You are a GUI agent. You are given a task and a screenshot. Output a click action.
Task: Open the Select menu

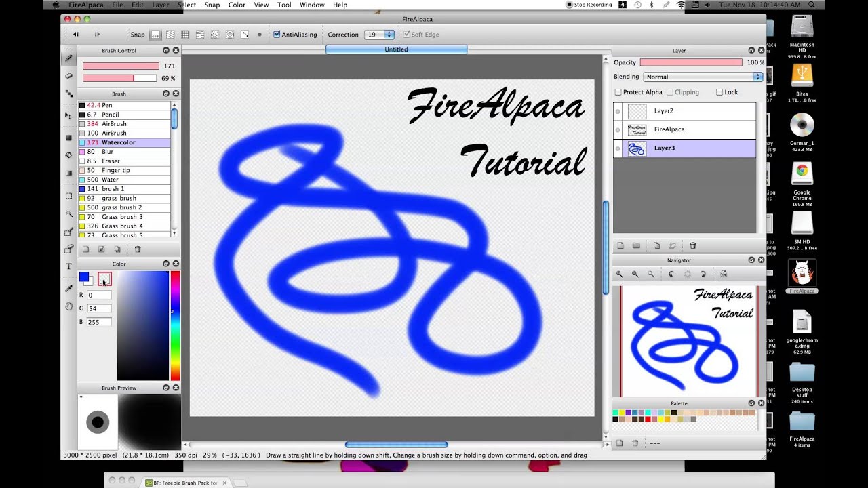click(187, 5)
